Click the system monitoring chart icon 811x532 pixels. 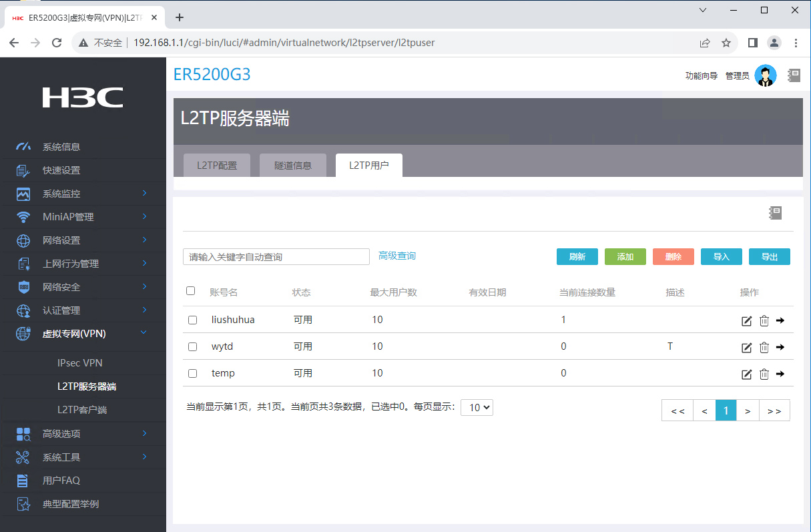23,194
